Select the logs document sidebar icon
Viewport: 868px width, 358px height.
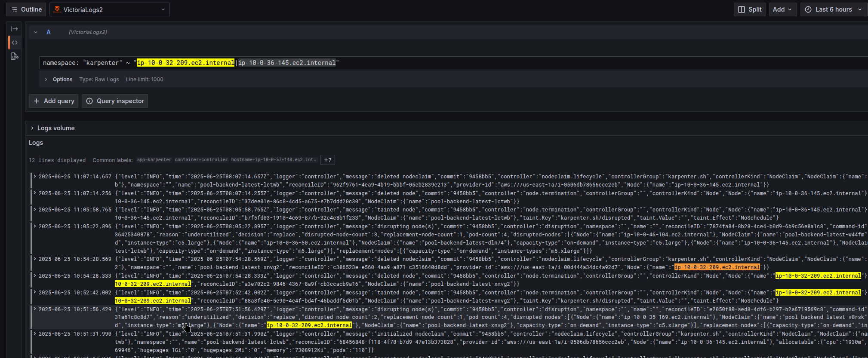tap(15, 56)
